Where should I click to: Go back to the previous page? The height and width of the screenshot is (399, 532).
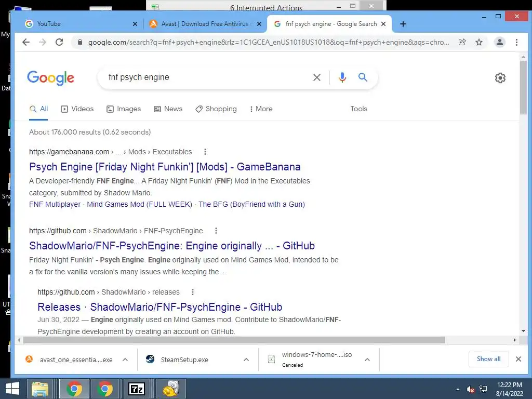[26, 42]
